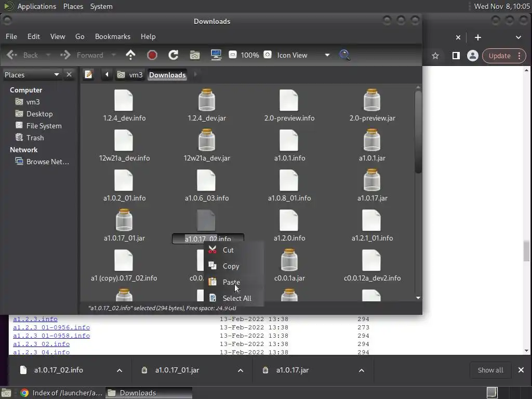Open the Go menu
The width and height of the screenshot is (532, 399).
[79, 36]
